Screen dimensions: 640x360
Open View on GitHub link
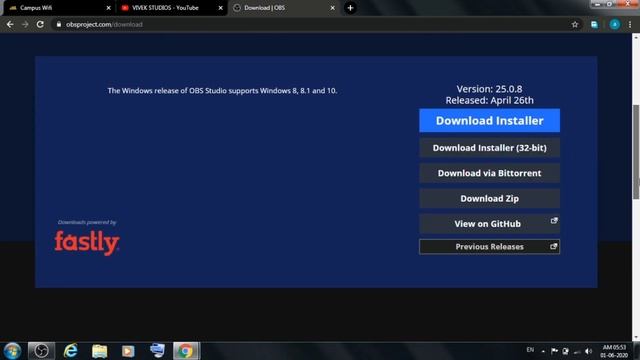pyautogui.click(x=489, y=224)
